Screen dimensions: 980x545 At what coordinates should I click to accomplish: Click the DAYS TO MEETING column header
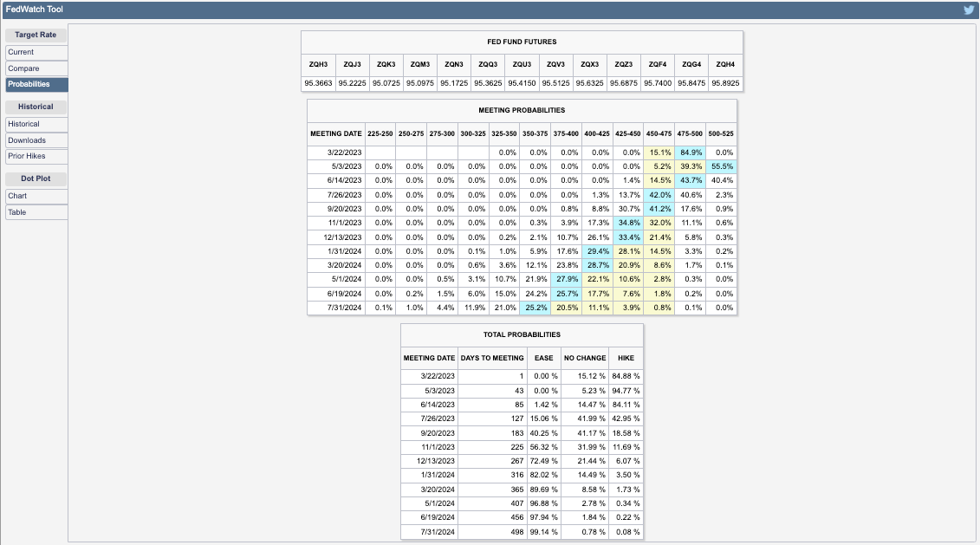click(492, 358)
